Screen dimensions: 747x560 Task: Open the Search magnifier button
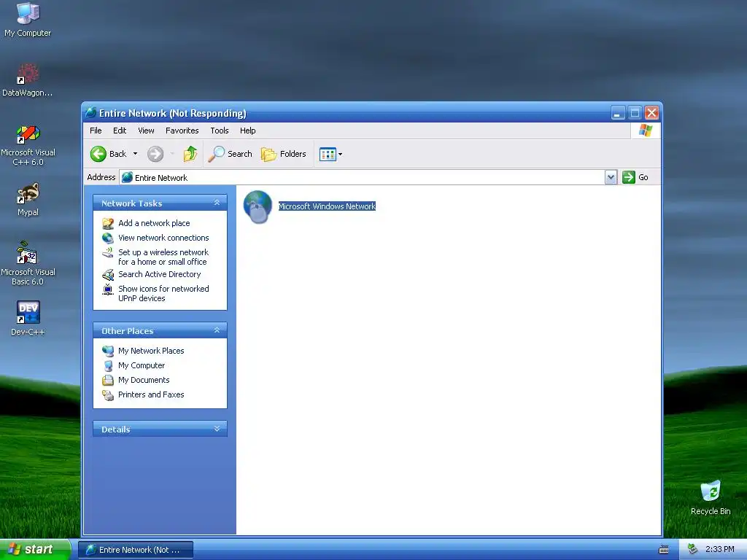coord(230,154)
